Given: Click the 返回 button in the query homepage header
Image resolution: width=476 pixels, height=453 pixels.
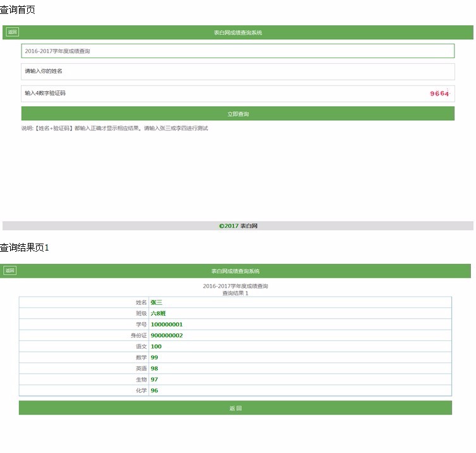Looking at the screenshot, I should (x=13, y=32).
